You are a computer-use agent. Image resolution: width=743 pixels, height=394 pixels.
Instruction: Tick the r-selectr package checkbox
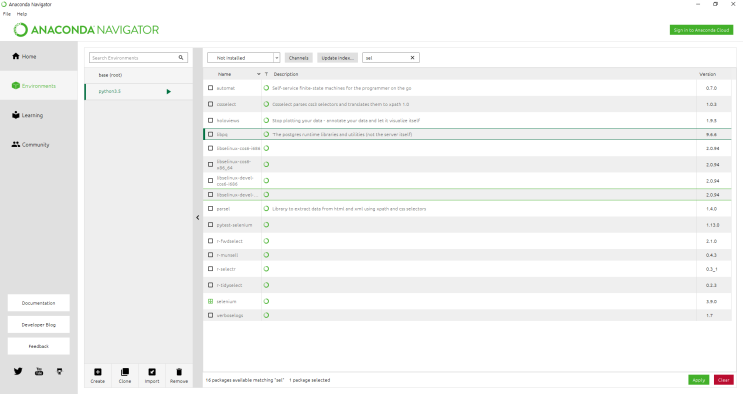210,269
